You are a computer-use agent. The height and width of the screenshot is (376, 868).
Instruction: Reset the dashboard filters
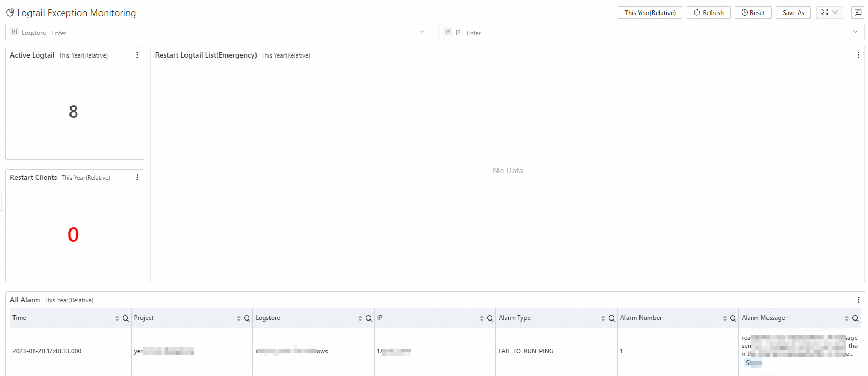tap(753, 12)
